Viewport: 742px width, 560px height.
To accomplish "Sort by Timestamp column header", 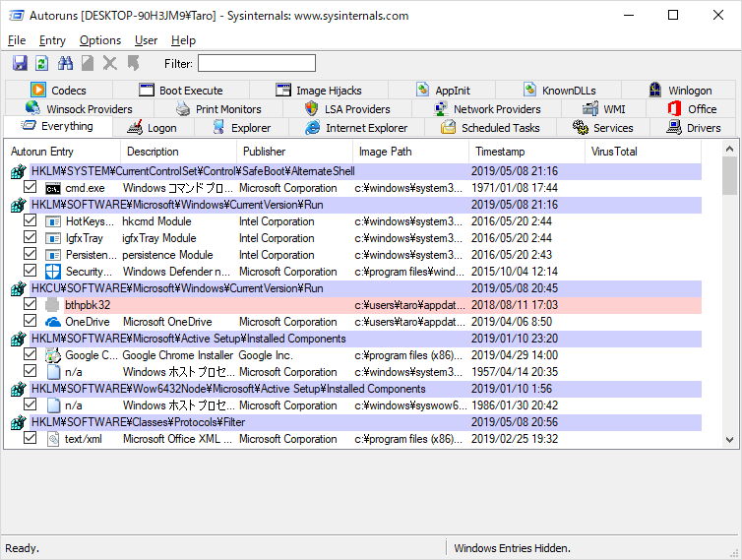I will [526, 152].
